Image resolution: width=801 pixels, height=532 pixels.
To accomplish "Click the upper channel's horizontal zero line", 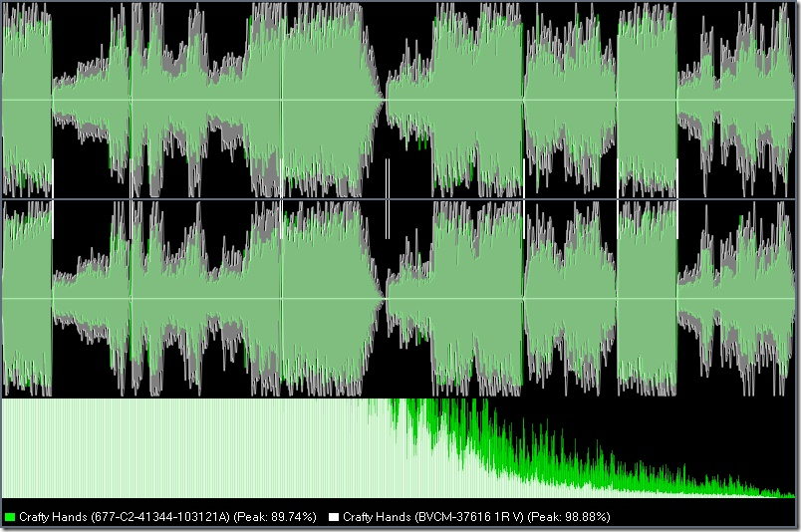I will pos(399,100).
